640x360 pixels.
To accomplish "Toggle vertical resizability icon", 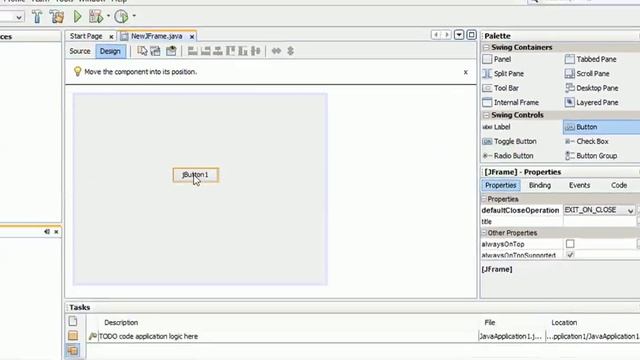I will [x=290, y=51].
